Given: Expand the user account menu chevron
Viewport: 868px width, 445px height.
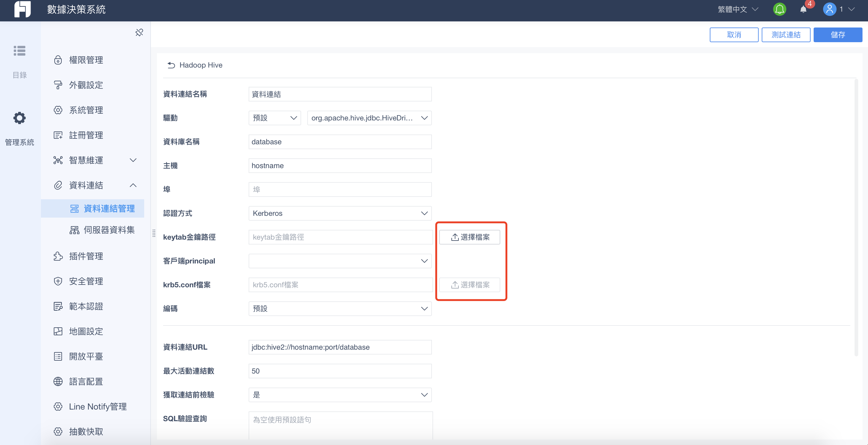Looking at the screenshot, I should click(852, 9).
